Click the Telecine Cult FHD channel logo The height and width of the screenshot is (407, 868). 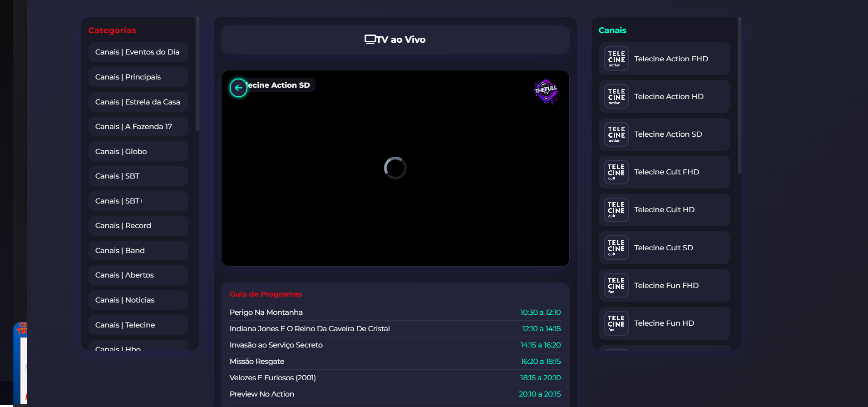tap(616, 172)
